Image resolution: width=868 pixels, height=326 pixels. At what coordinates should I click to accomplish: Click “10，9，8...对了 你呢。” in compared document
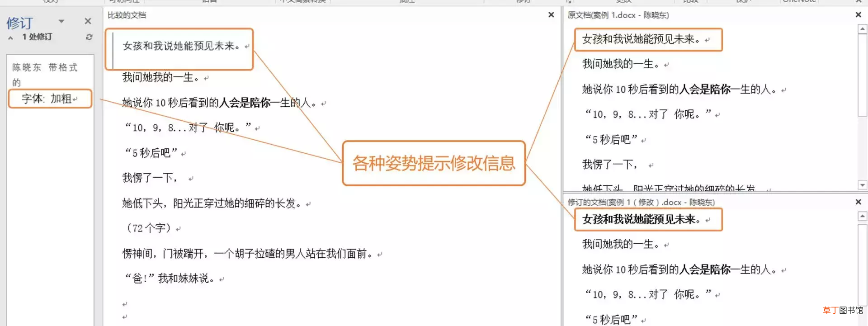click(188, 128)
